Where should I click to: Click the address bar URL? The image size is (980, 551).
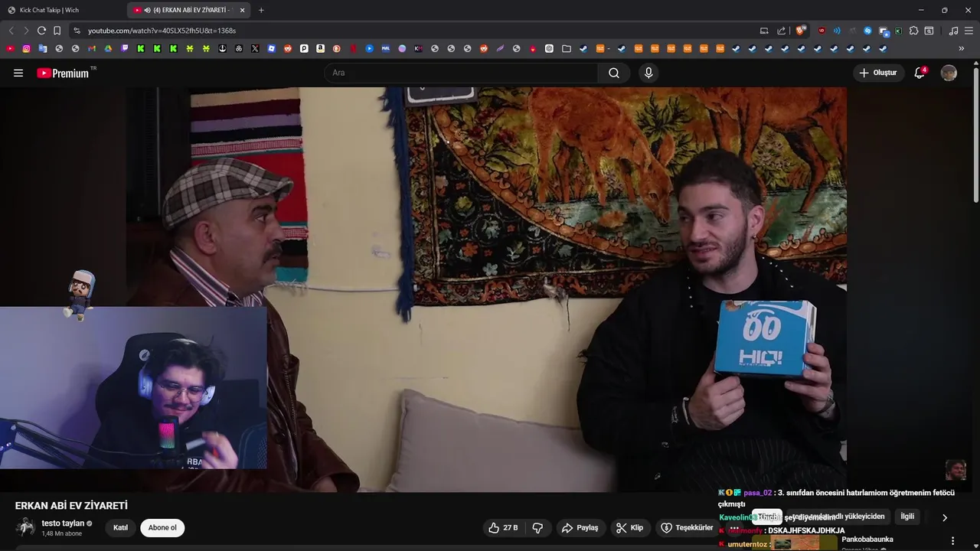[x=162, y=31]
